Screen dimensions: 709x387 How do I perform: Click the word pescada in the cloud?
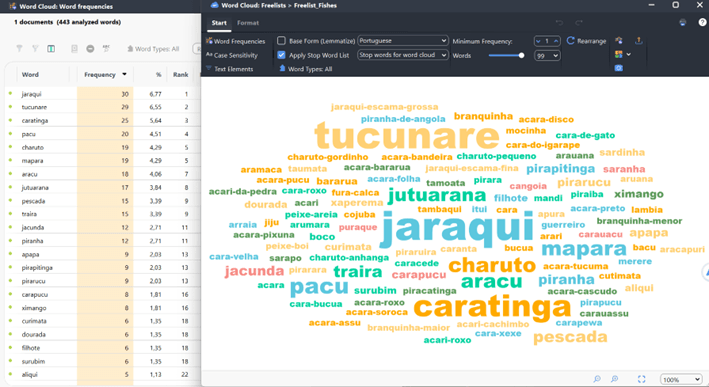coord(570,337)
